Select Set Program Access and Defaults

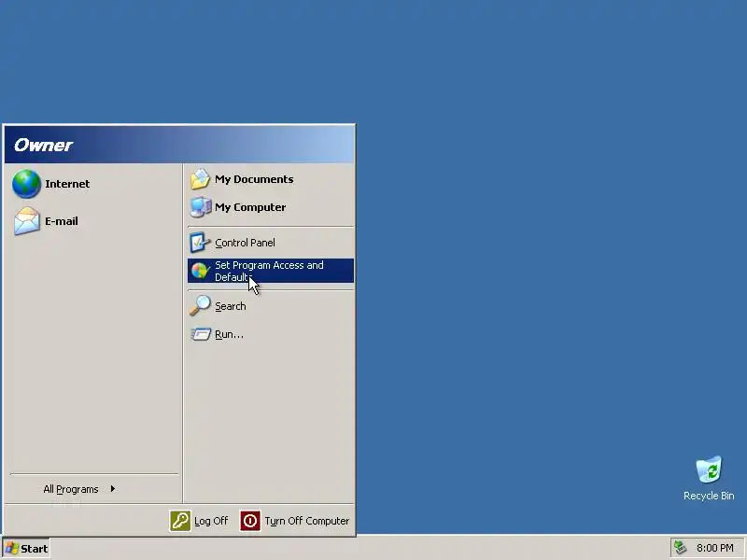click(x=271, y=271)
